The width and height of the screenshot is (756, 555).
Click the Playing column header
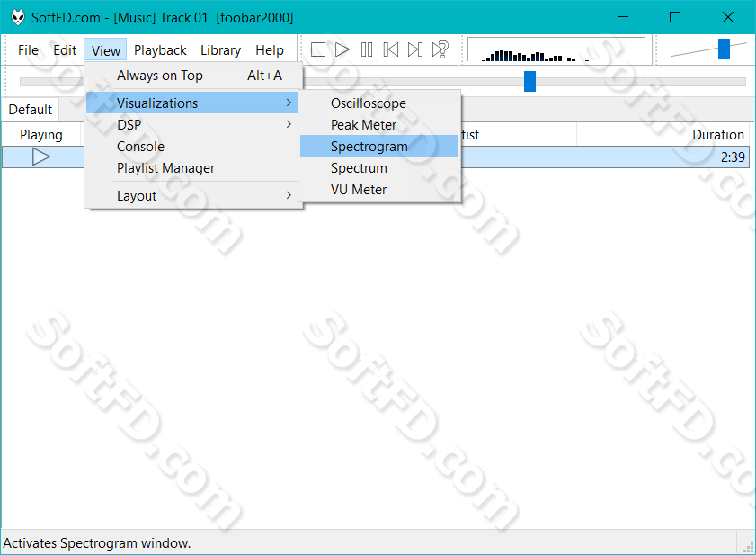(41, 135)
